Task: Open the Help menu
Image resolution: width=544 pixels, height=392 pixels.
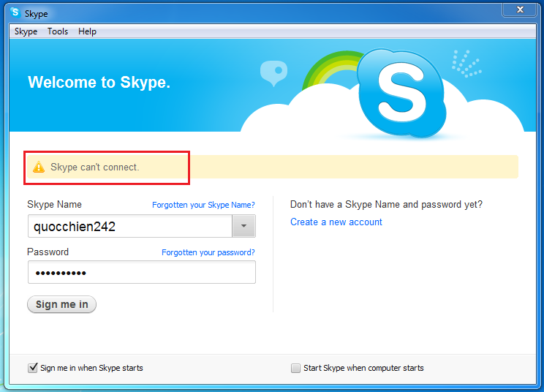Action: coord(87,31)
